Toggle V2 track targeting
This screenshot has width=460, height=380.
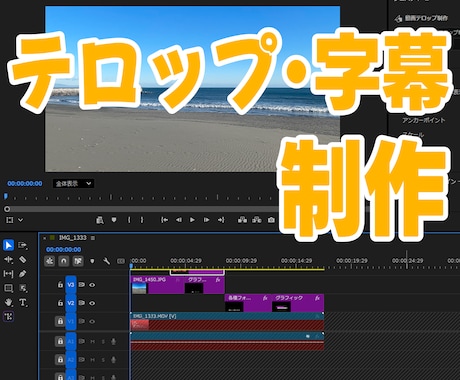(71, 303)
